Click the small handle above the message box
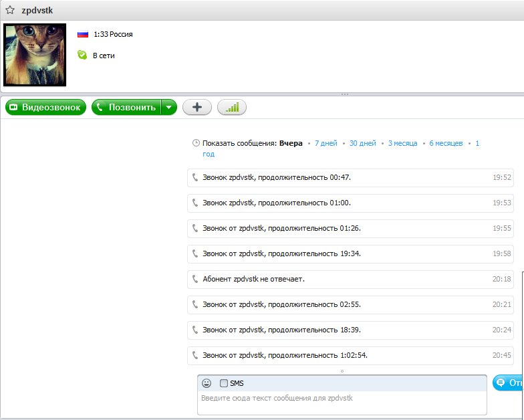This screenshot has width=524, height=420. click(x=342, y=371)
